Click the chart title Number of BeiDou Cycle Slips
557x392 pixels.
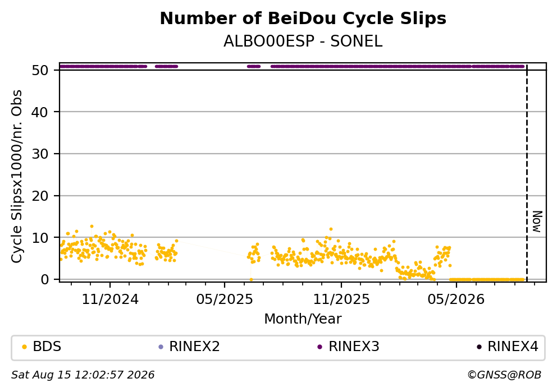click(303, 19)
